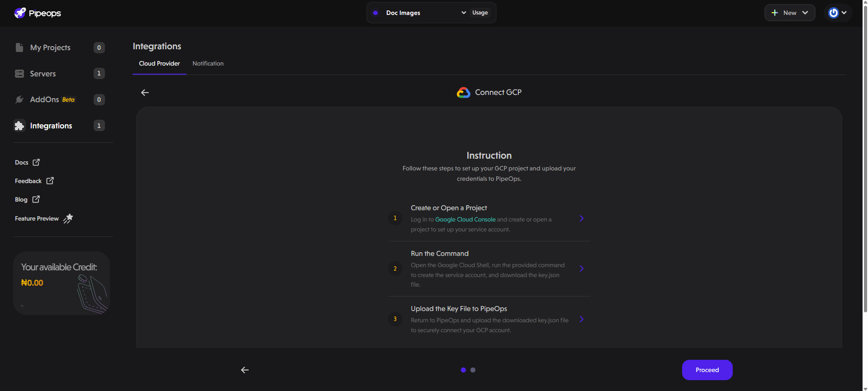This screenshot has width=868, height=391.
Task: Expand the Create or Open a Project step
Action: (582, 218)
